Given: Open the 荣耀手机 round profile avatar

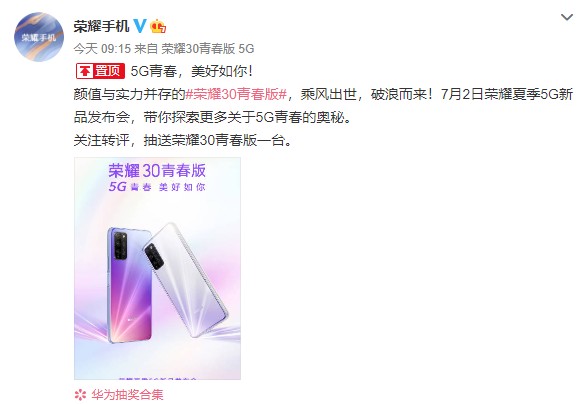Looking at the screenshot, I should (x=39, y=37).
